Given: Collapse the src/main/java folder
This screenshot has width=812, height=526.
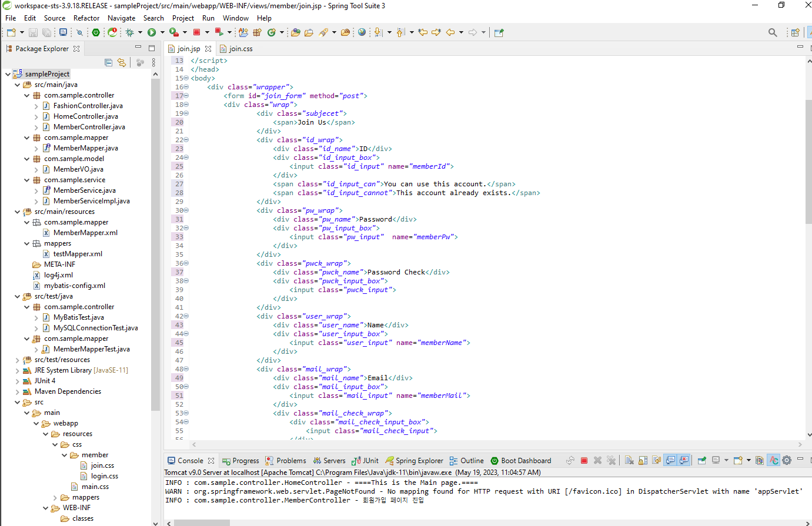Looking at the screenshot, I should [x=17, y=85].
